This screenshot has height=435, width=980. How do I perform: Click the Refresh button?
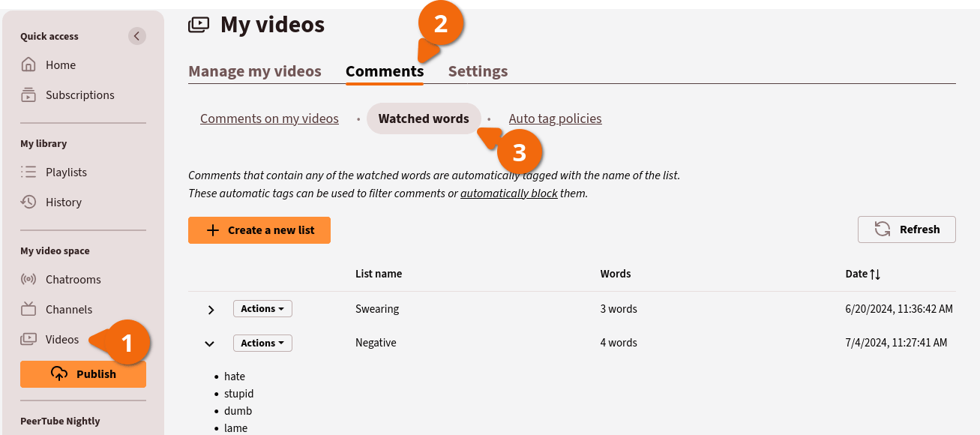(907, 229)
